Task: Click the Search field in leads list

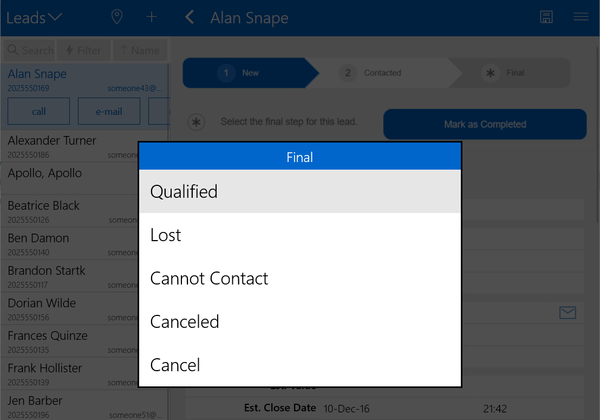Action: [30, 50]
